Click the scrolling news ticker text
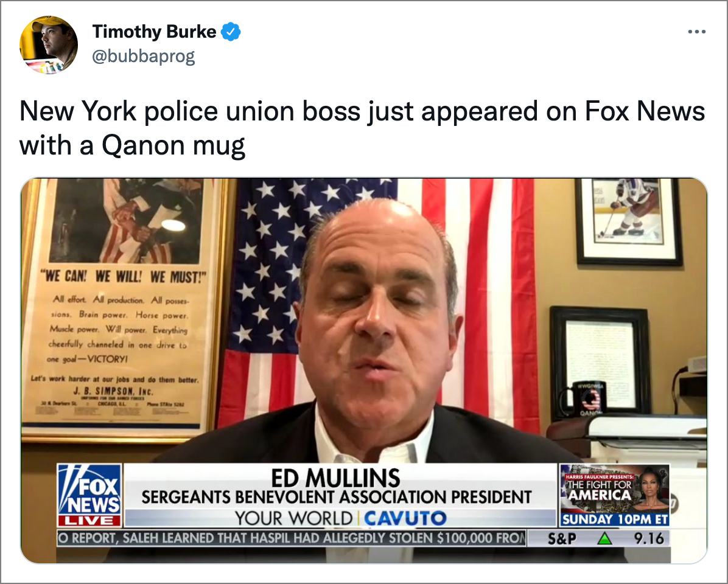The width and height of the screenshot is (728, 584). pyautogui.click(x=292, y=538)
